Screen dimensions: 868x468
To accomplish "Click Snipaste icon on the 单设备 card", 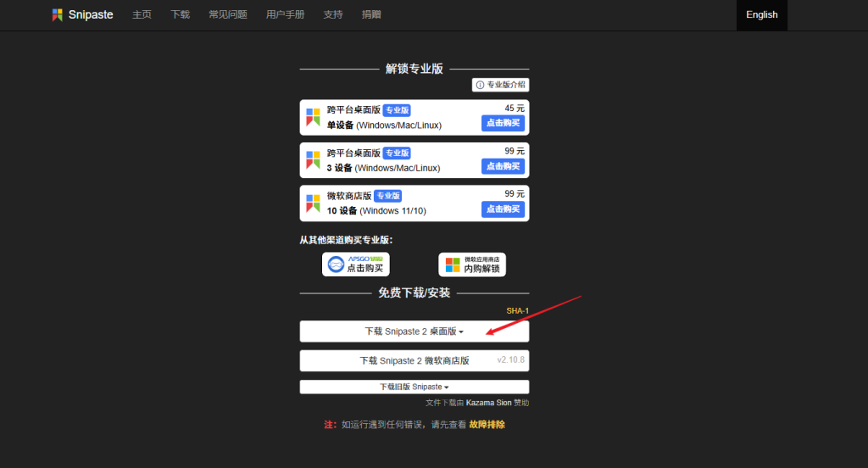I will point(313,117).
